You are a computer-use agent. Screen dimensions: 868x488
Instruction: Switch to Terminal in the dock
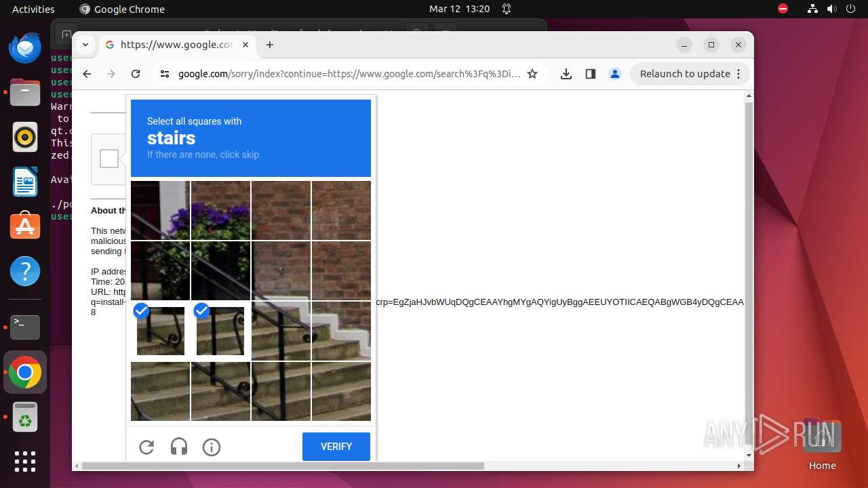click(25, 327)
